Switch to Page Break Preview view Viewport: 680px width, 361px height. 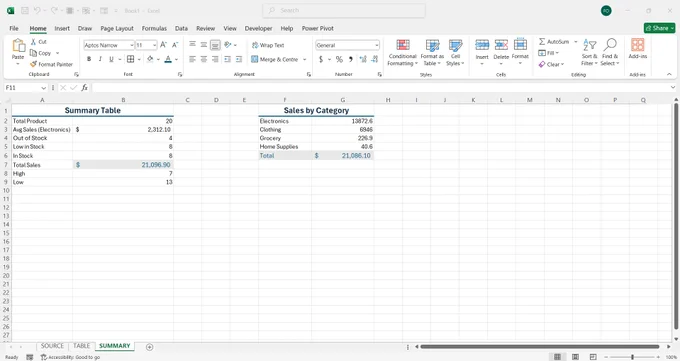coord(593,357)
